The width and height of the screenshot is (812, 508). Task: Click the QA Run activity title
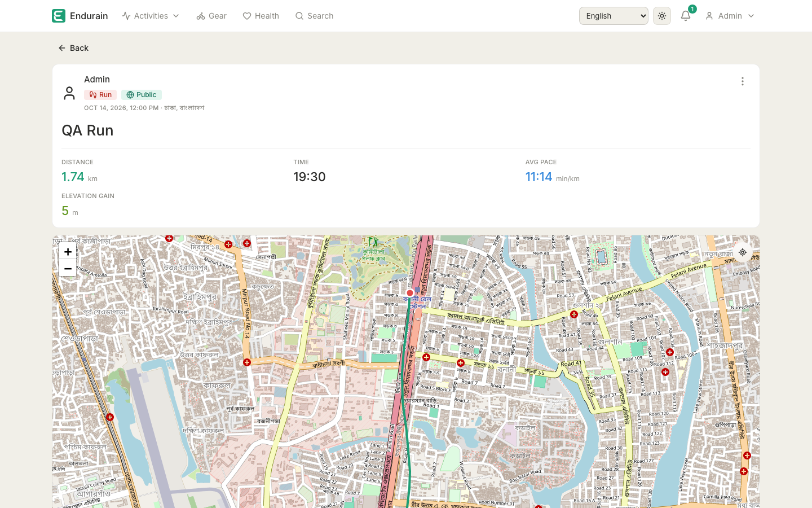87,130
